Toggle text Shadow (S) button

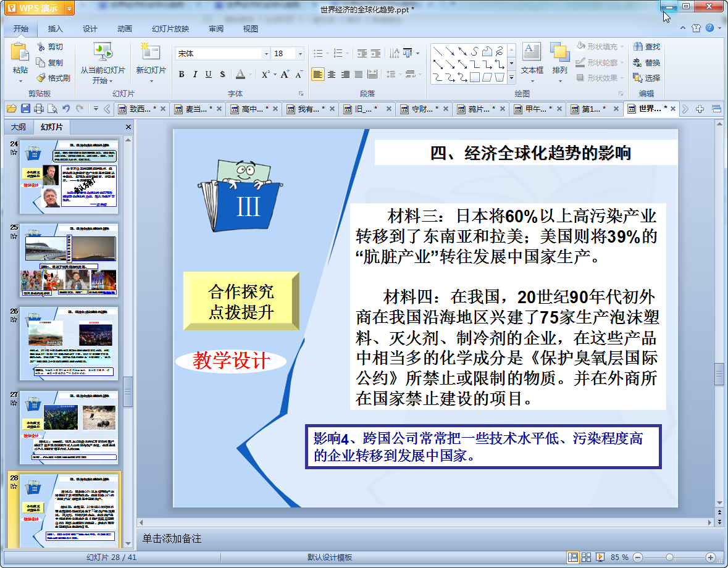222,74
